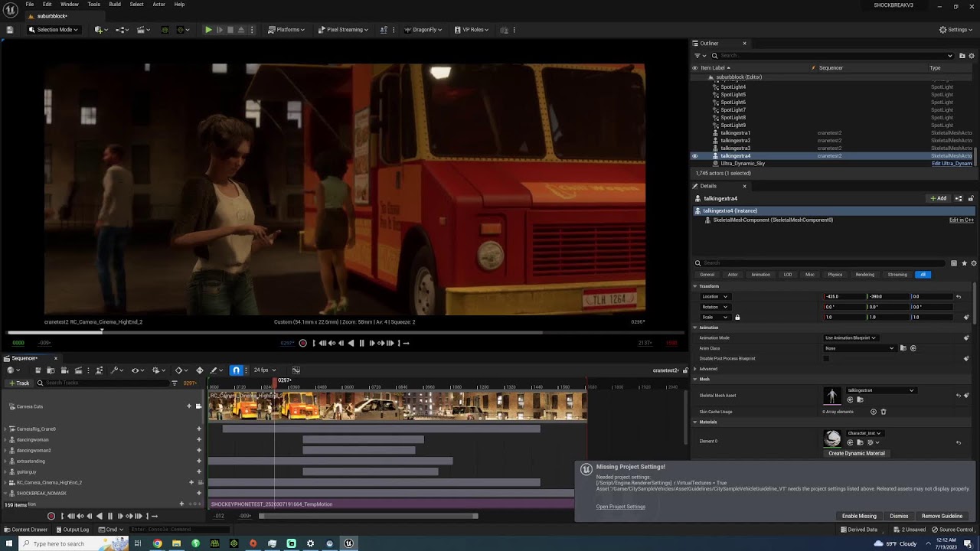Screen dimensions: 980x551
Task: Click the Enable Missing button
Action: pos(859,517)
